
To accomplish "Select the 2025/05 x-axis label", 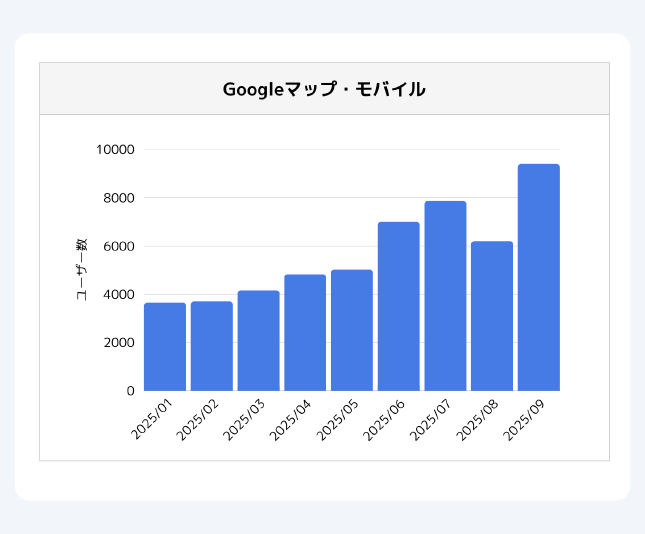I will coord(339,418).
